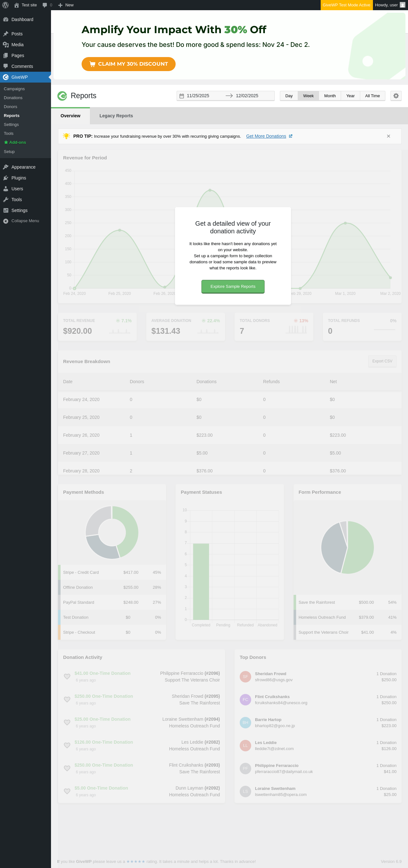Open the comments bubble in admin bar

[47, 5]
